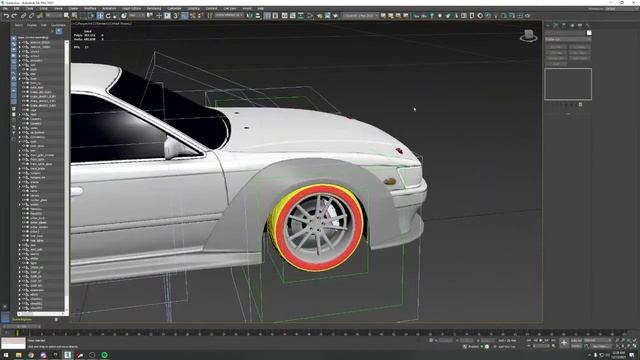Clear the Scene Explorer search field X
The height and width of the screenshot is (360, 640).
pyautogui.click(x=52, y=31)
